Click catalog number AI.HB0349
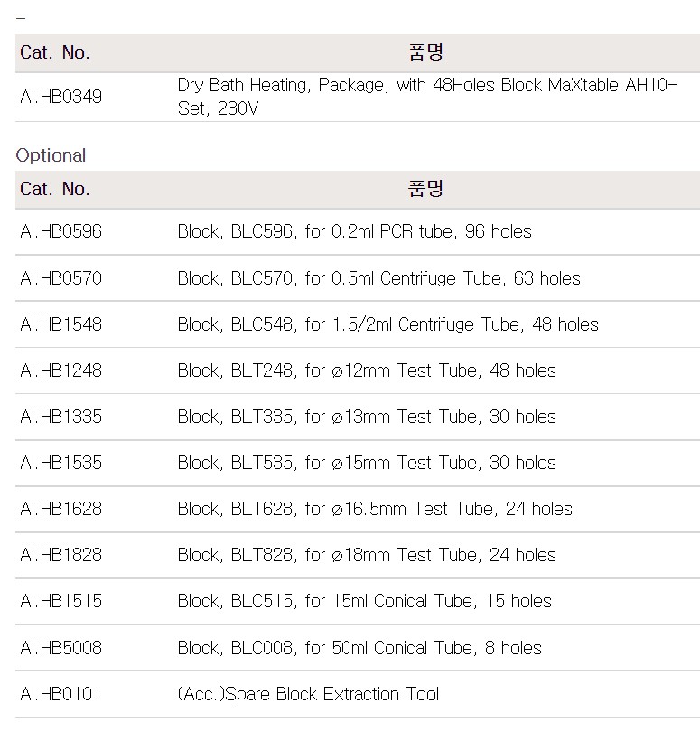700x741 pixels. coord(61,97)
